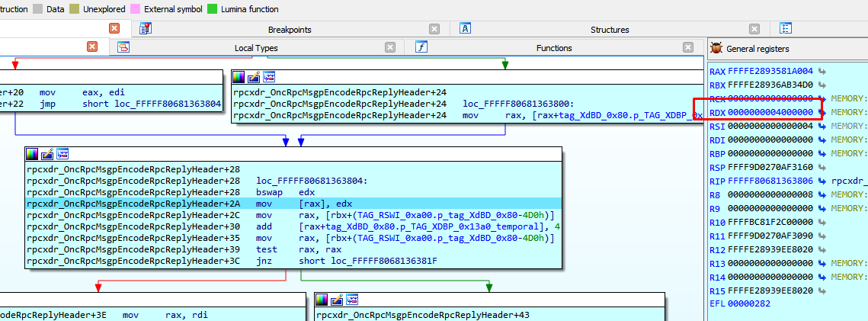
Task: Click the General registers bug icon
Action: pyautogui.click(x=716, y=48)
